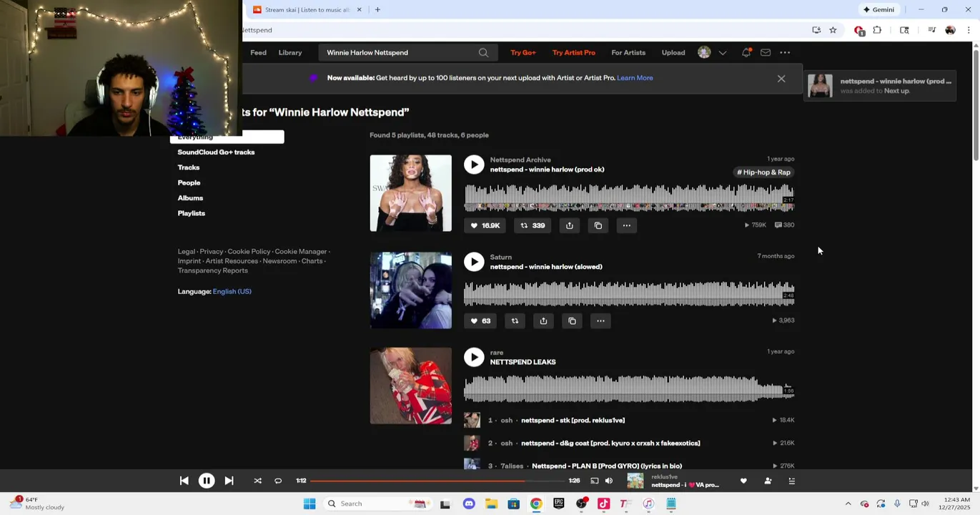Screen dimensions: 980x515
Task: Click the Try Artist Pro link
Action: 573,52
